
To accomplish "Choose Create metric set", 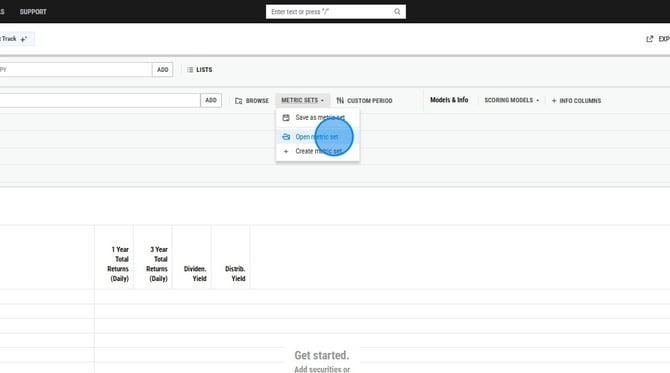I will [x=317, y=151].
